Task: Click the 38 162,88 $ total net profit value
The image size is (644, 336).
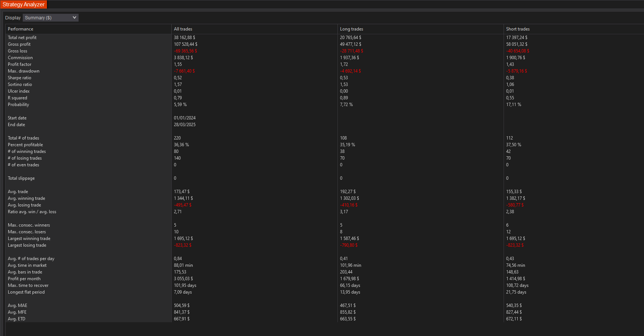Action: tap(184, 38)
